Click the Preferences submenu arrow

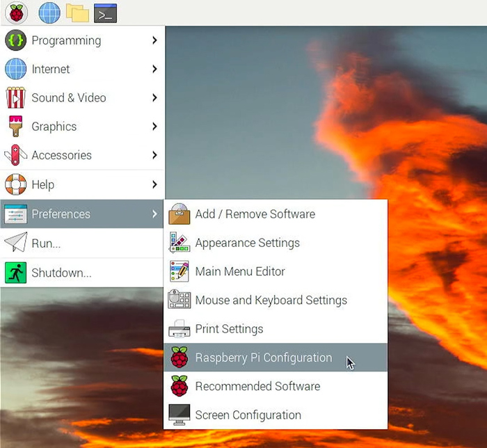tap(154, 214)
